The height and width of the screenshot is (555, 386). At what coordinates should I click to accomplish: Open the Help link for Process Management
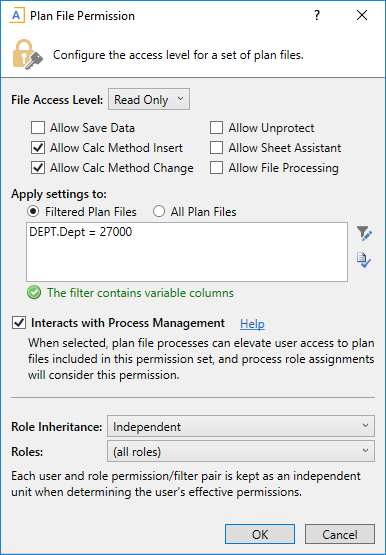[x=252, y=324]
